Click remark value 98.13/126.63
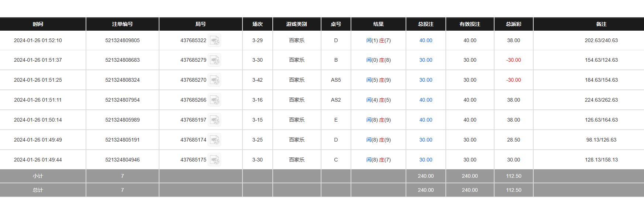The height and width of the screenshot is (204, 644). (x=601, y=140)
